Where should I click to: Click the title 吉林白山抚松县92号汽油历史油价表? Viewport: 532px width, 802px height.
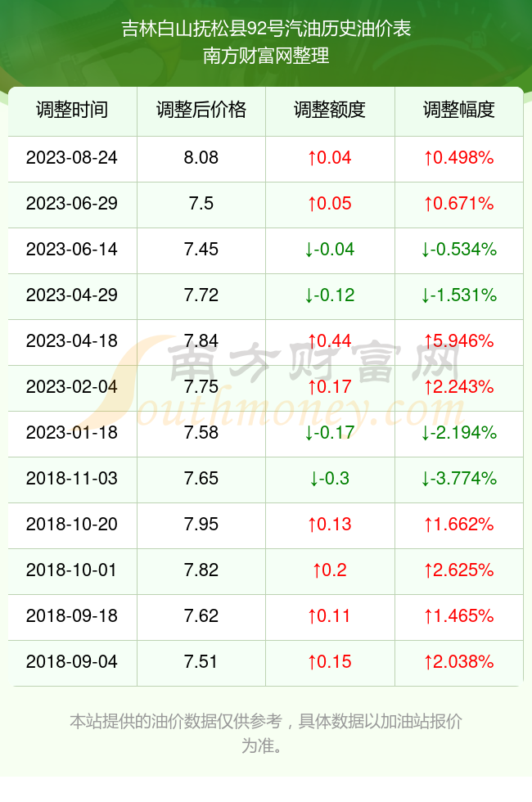(x=266, y=29)
